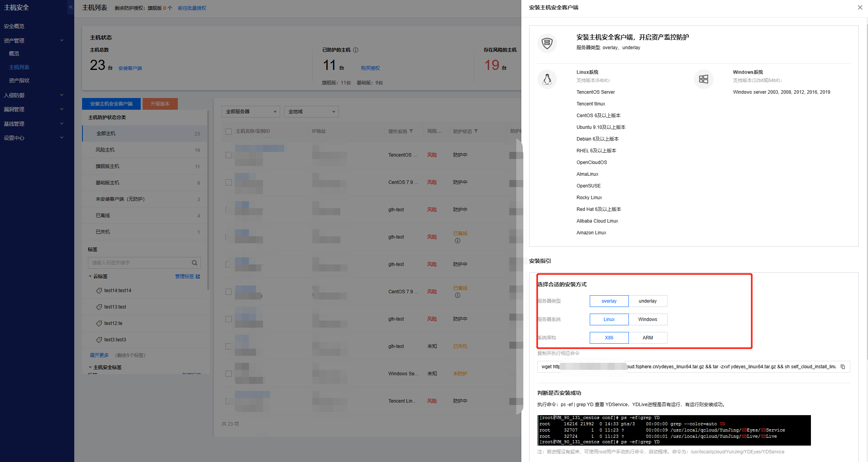This screenshot has width=868, height=462.
Task: Open the 全部服务器 dropdown
Action: click(x=251, y=112)
